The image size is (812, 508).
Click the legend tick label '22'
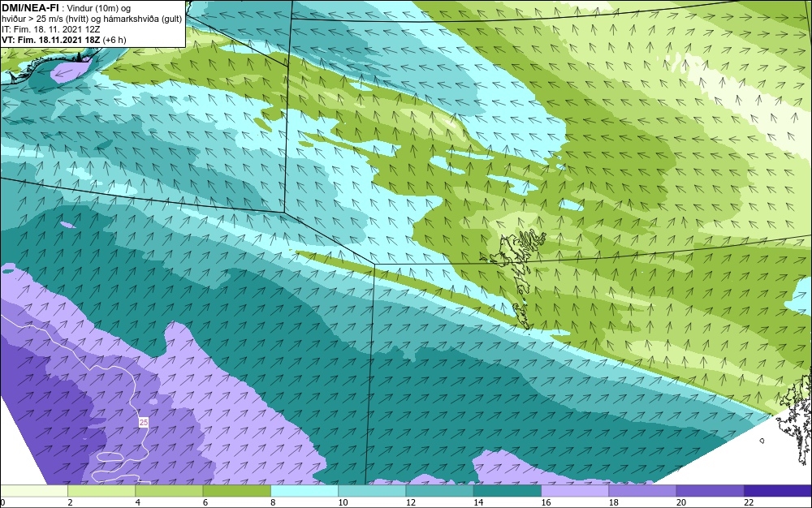[749, 502]
